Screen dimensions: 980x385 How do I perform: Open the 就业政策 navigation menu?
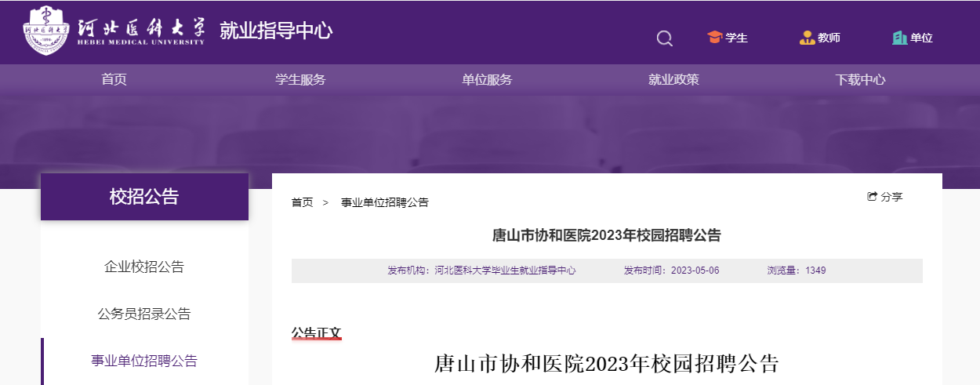click(x=673, y=79)
